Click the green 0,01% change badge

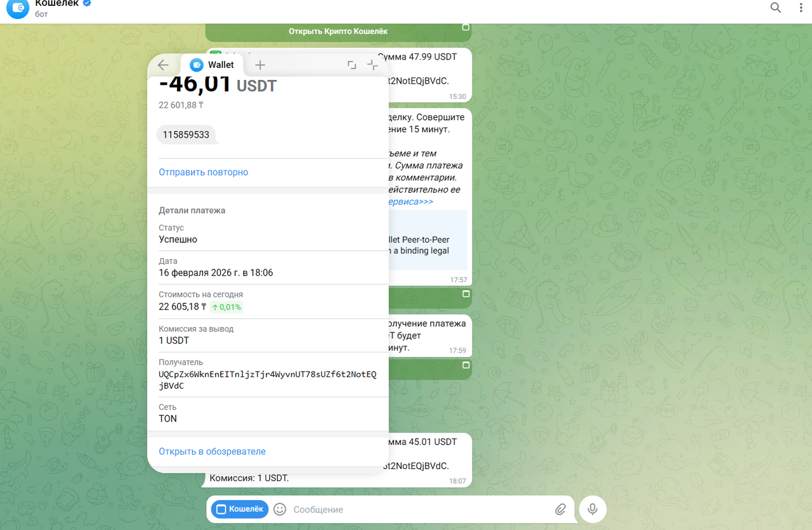click(226, 307)
